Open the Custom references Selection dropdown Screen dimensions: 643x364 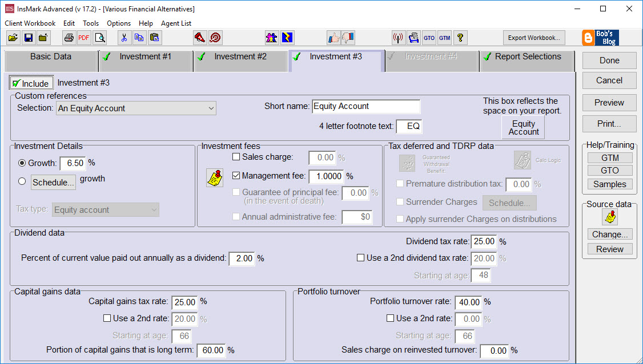211,108
